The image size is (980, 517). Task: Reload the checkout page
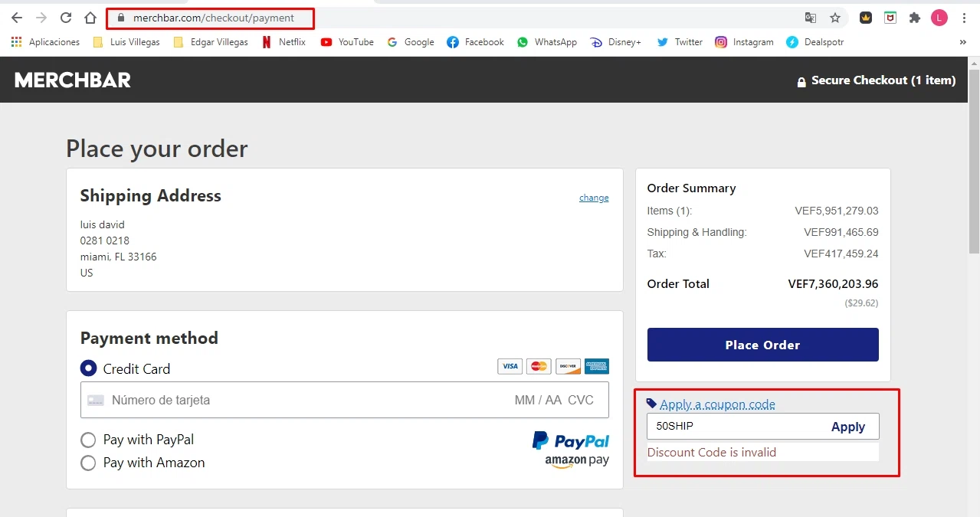point(66,18)
